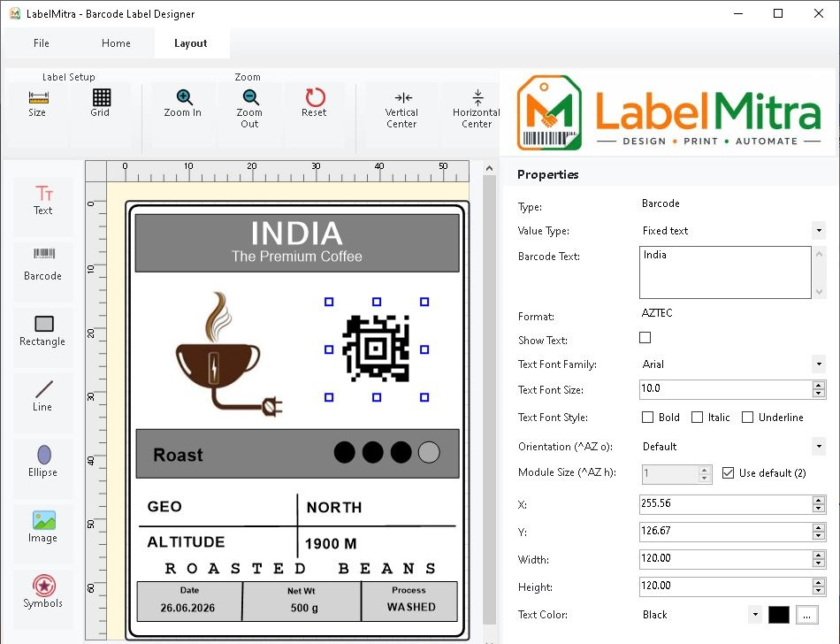Click the Y coordinate field
This screenshot has width=840, height=644.
(725, 531)
